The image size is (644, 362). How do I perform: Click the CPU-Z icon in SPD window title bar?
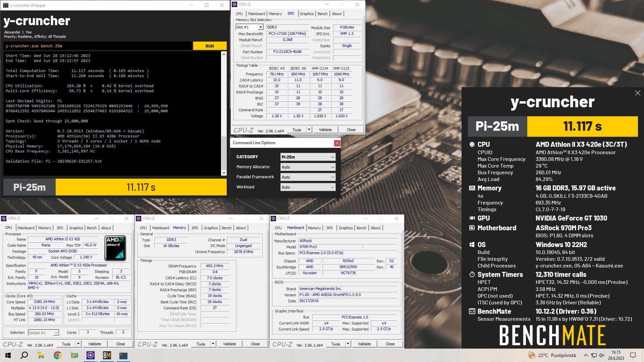click(235, 4)
